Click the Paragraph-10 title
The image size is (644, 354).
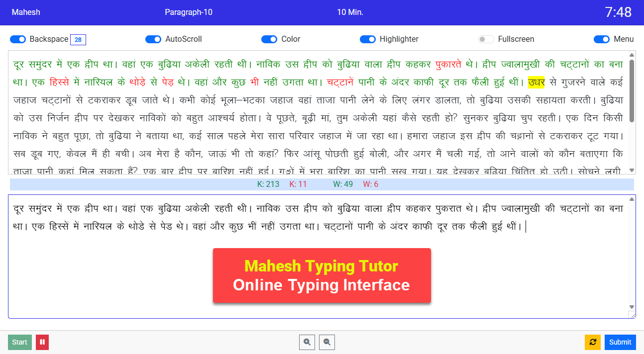(x=189, y=12)
